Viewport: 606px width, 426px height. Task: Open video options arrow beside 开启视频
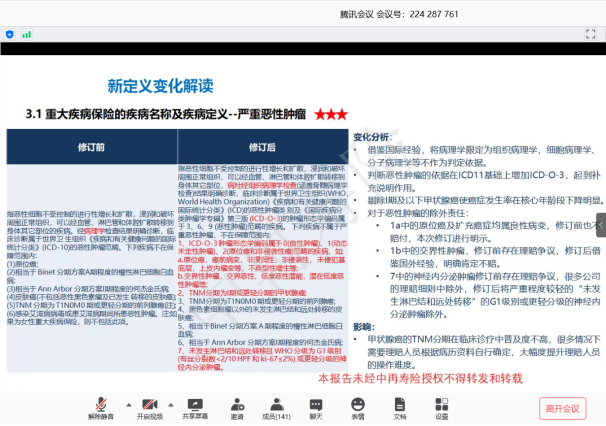pos(171,403)
